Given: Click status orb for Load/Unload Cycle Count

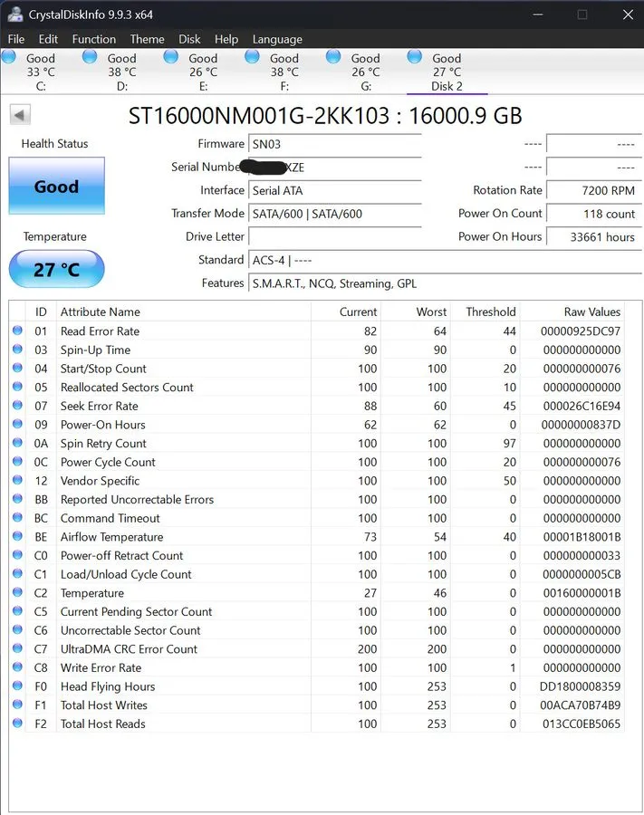Looking at the screenshot, I should (x=17, y=573).
